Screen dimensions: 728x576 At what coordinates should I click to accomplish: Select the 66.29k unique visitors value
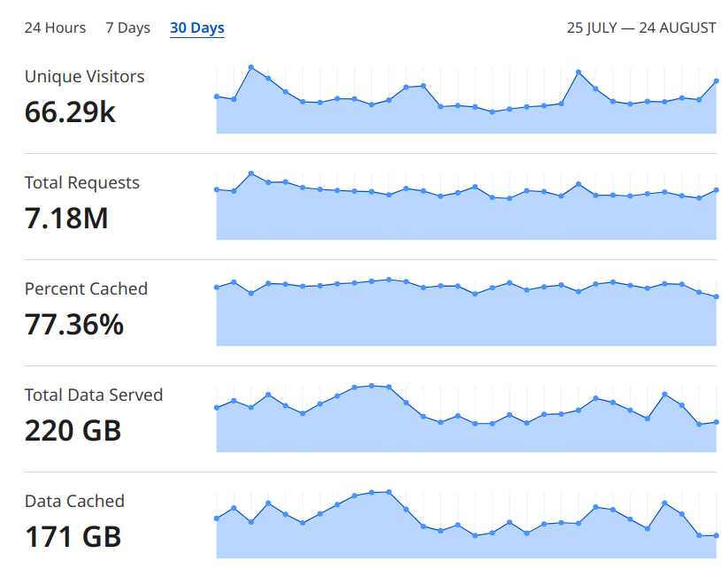[x=70, y=112]
